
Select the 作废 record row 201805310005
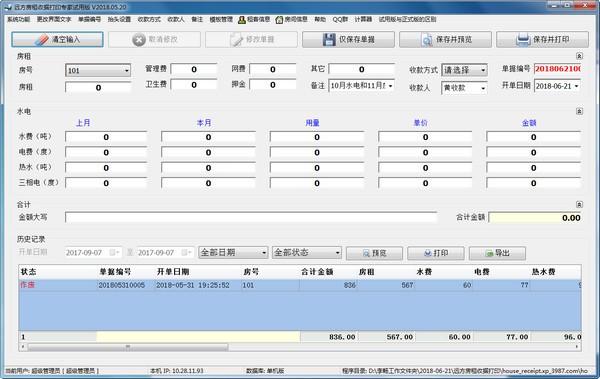300,285
